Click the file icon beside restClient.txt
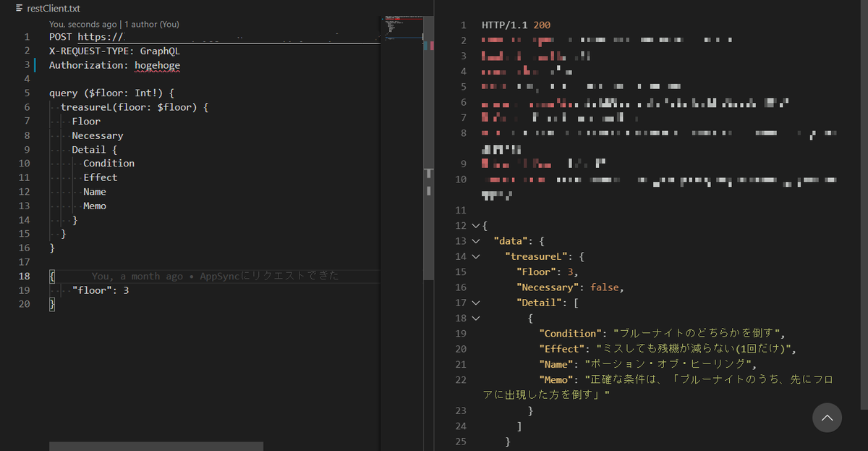The height and width of the screenshot is (451, 868). pyautogui.click(x=19, y=9)
